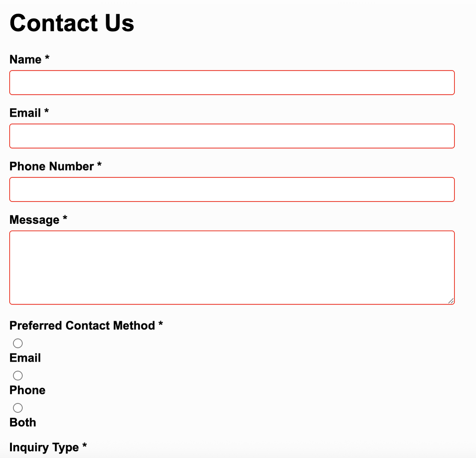This screenshot has width=476, height=458.
Task: Click the "Phone Number" field label
Action: (x=51, y=167)
